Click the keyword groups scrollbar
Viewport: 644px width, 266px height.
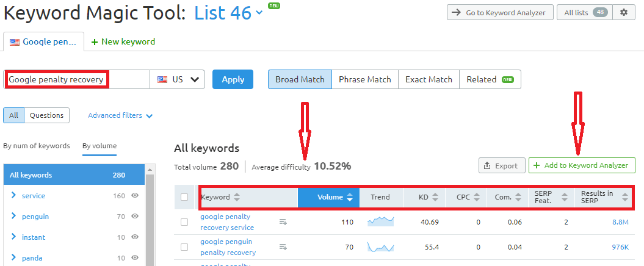click(150, 220)
